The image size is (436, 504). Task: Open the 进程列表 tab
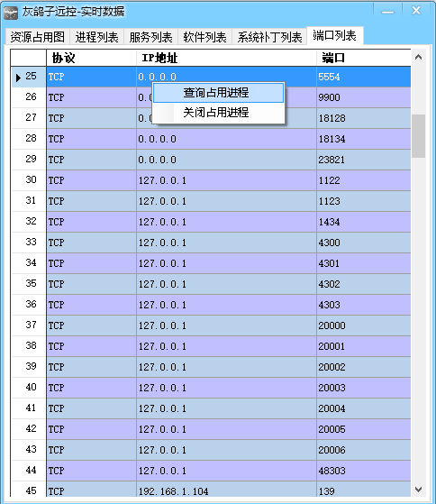coord(96,37)
